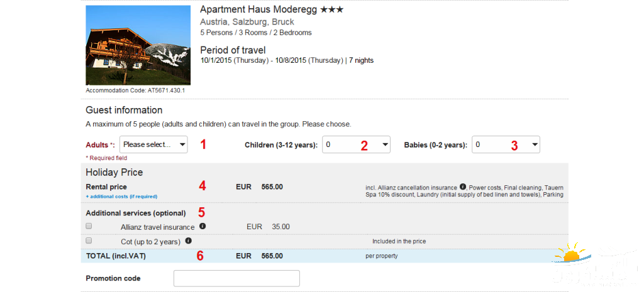644x292 pixels.
Task: Click the Allianz travel insurance label
Action: pyautogui.click(x=158, y=227)
